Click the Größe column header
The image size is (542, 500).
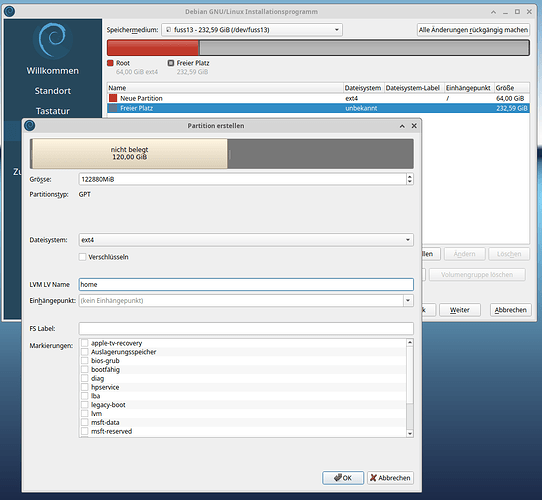coord(512,88)
